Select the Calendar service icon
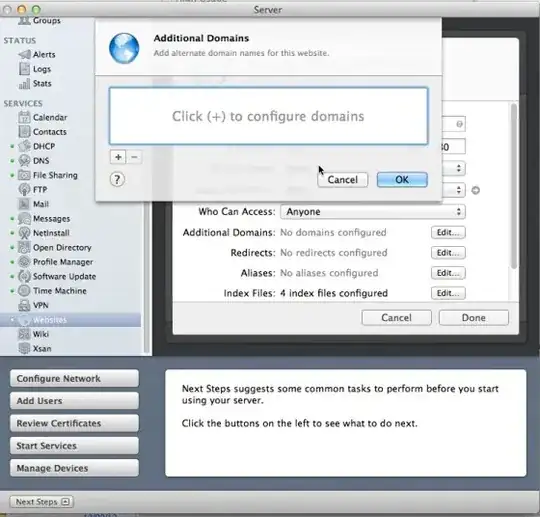 tap(24, 117)
